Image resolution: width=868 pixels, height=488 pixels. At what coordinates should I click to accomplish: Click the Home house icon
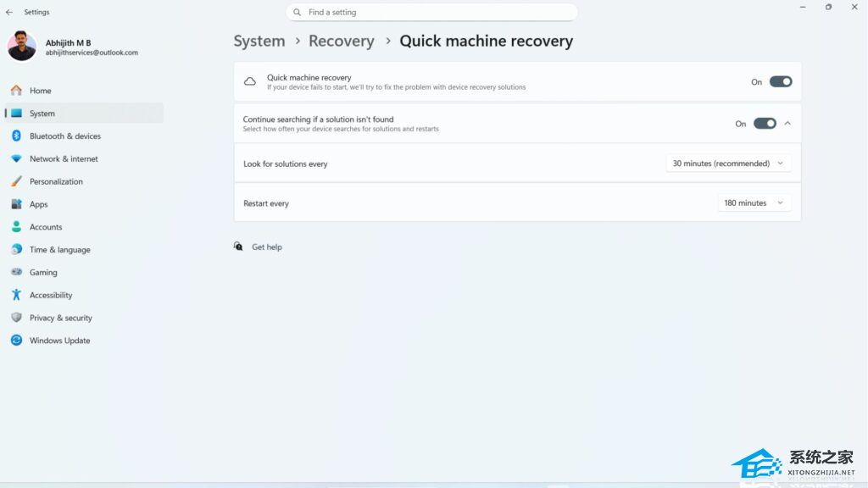[x=16, y=90]
